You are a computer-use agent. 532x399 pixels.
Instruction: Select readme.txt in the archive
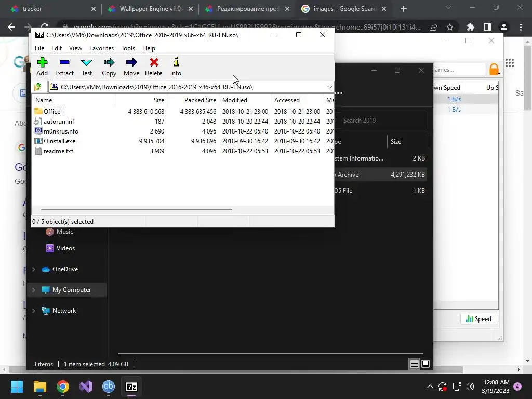click(x=58, y=151)
